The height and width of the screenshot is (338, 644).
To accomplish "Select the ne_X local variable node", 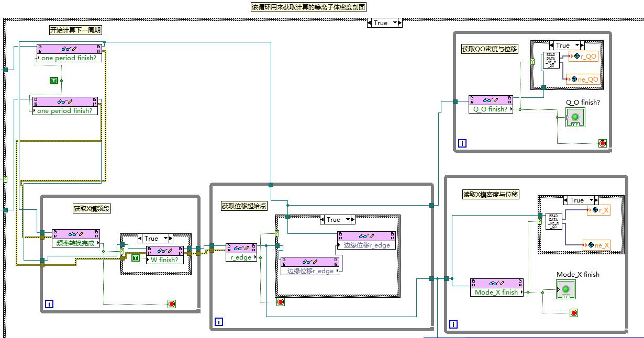I will [596, 245].
